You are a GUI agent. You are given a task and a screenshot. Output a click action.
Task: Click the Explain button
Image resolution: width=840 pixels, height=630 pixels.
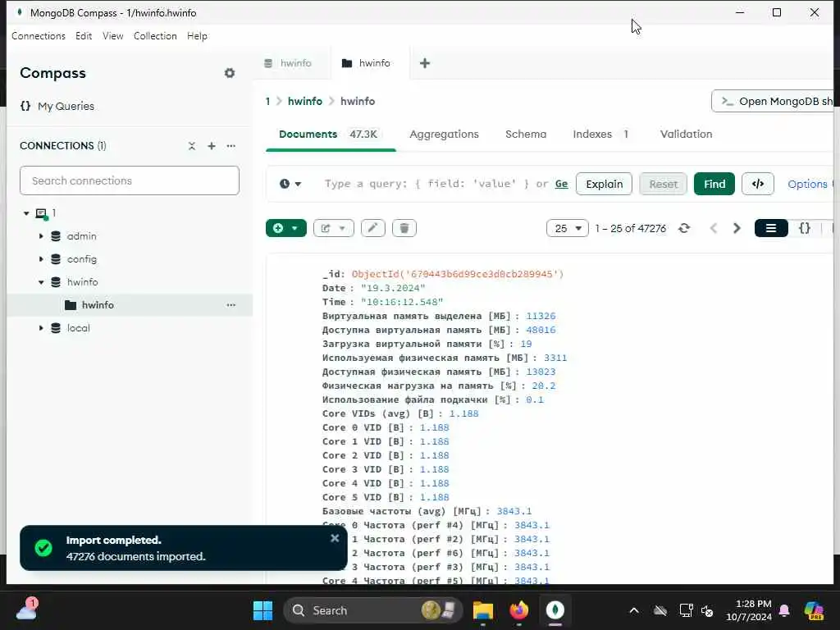pyautogui.click(x=605, y=184)
